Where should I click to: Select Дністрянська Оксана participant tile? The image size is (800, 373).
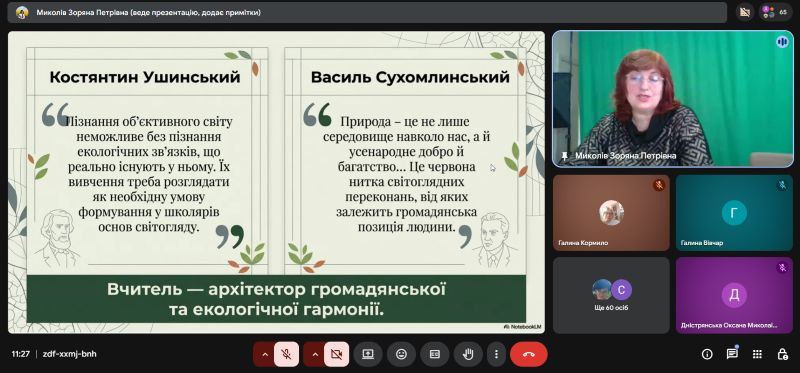pyautogui.click(x=734, y=295)
